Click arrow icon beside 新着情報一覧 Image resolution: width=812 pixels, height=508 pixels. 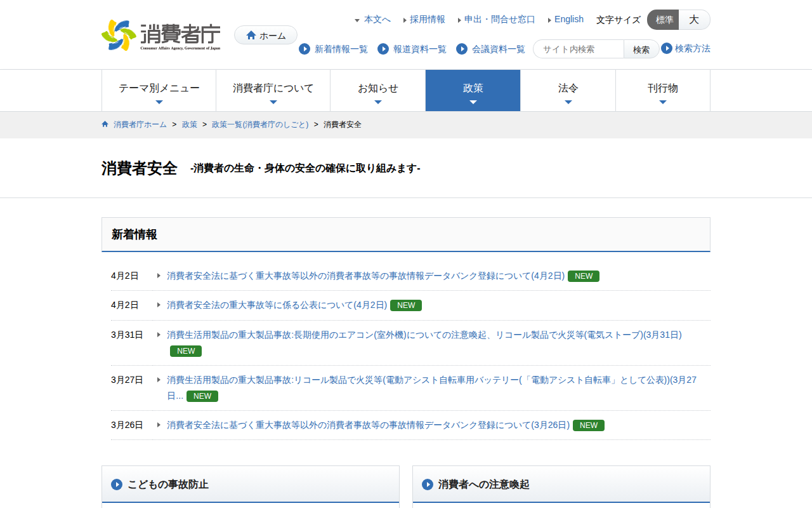click(x=304, y=49)
